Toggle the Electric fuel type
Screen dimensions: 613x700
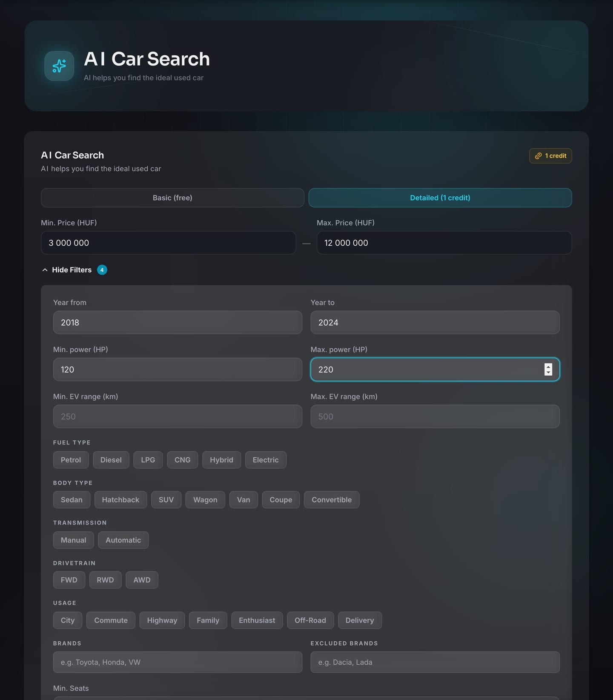tap(266, 460)
